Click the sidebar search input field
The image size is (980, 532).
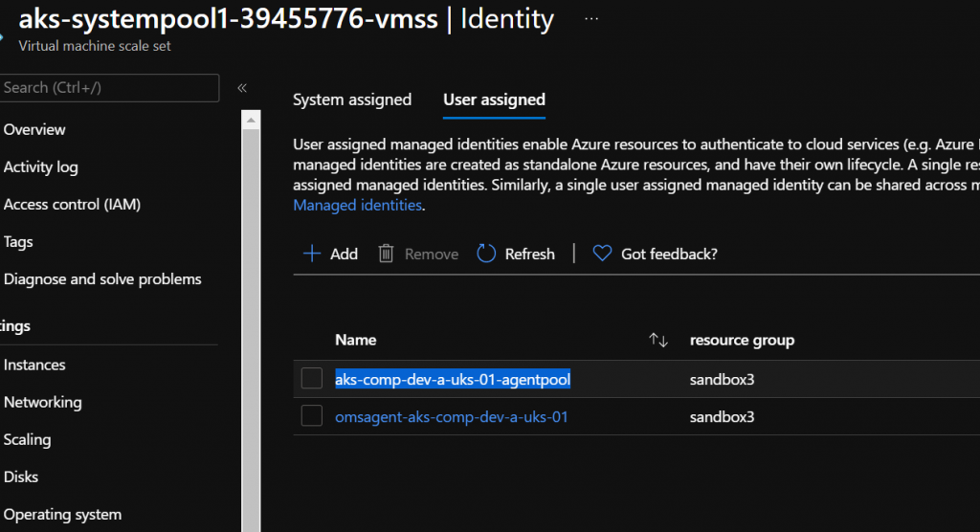click(109, 88)
